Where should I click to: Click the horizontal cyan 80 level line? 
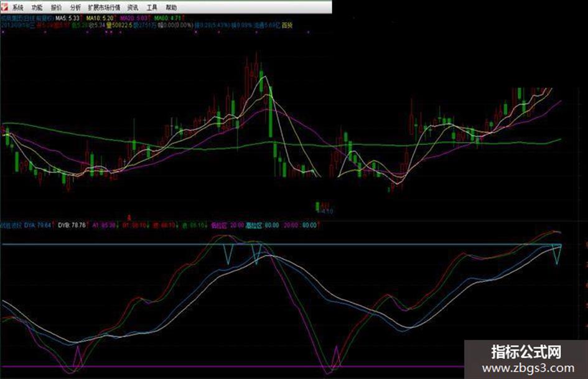click(281, 245)
